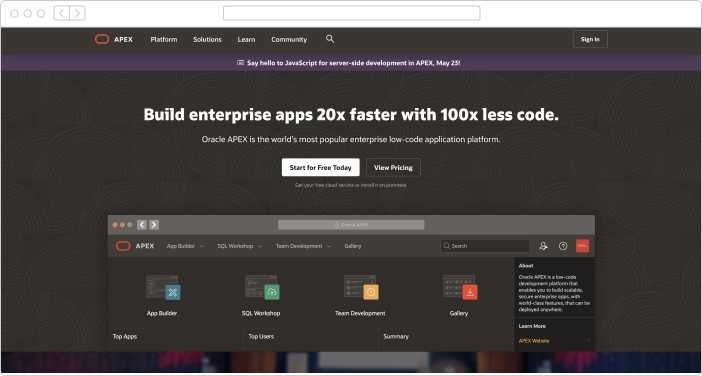Click the inner window back arrow
This screenshot has height=376, width=702.
click(x=142, y=225)
